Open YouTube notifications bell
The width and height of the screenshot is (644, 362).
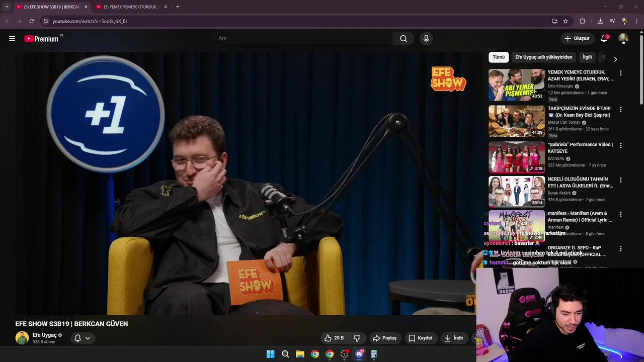[604, 39]
